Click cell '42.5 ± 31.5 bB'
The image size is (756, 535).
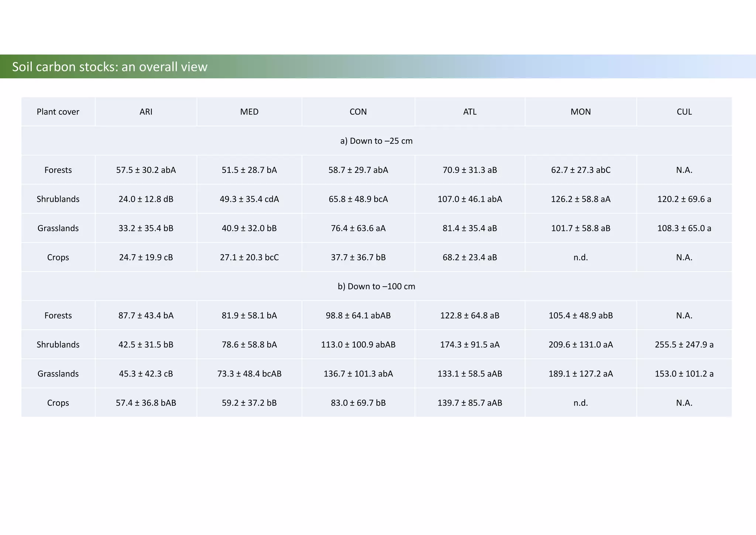tap(146, 345)
